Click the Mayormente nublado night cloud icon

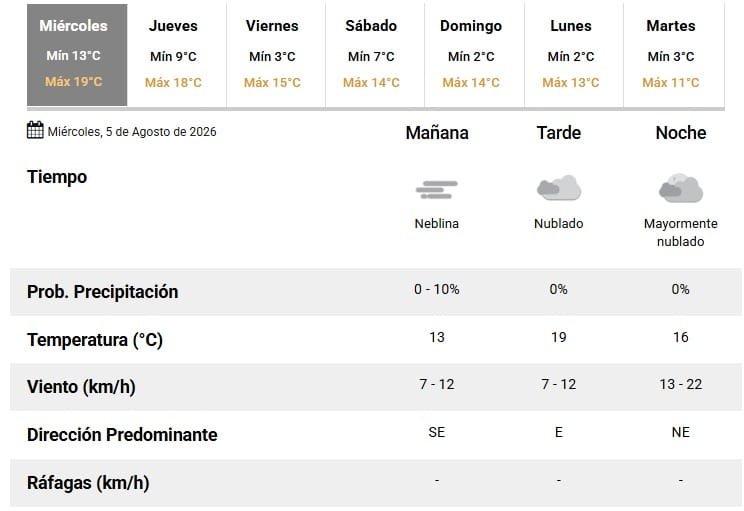click(681, 188)
